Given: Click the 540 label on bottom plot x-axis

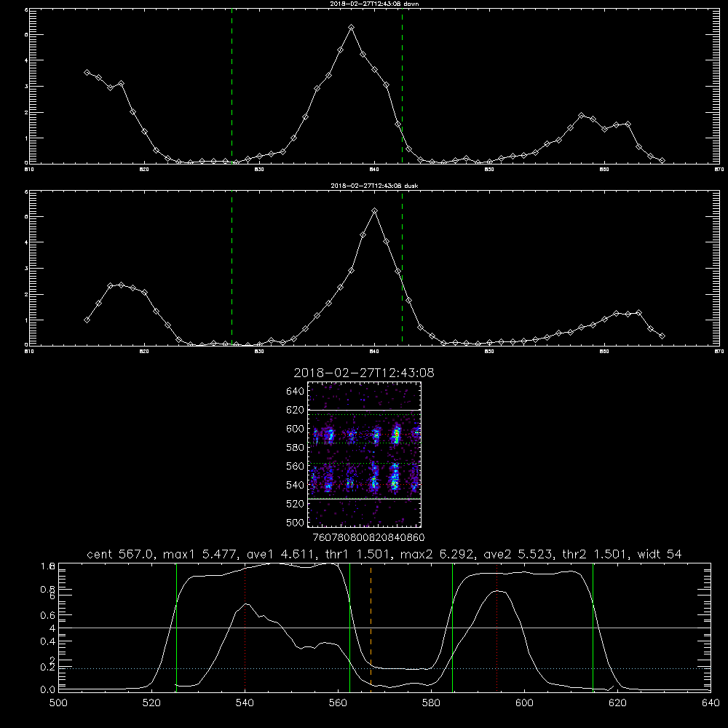Looking at the screenshot, I should (x=245, y=703).
